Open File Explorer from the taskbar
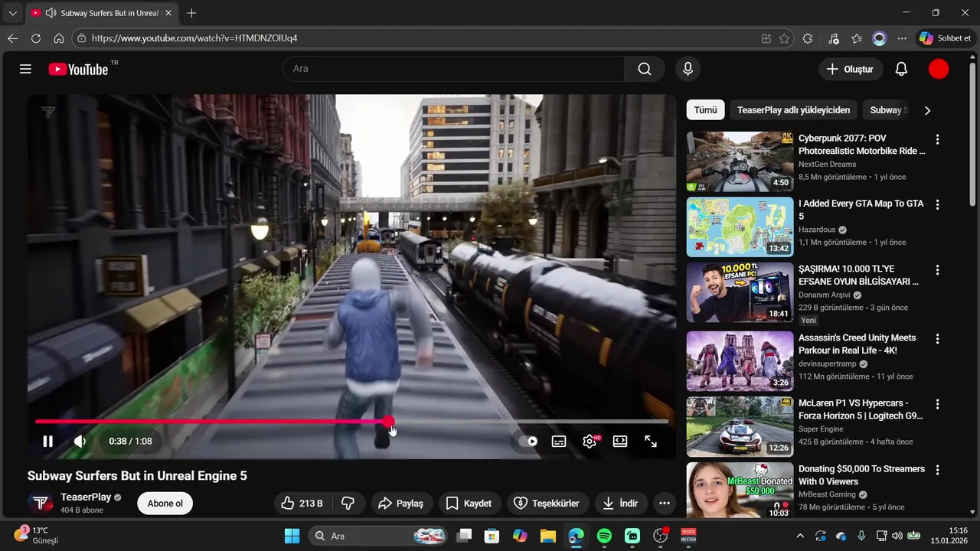The image size is (980, 551). click(x=547, y=536)
